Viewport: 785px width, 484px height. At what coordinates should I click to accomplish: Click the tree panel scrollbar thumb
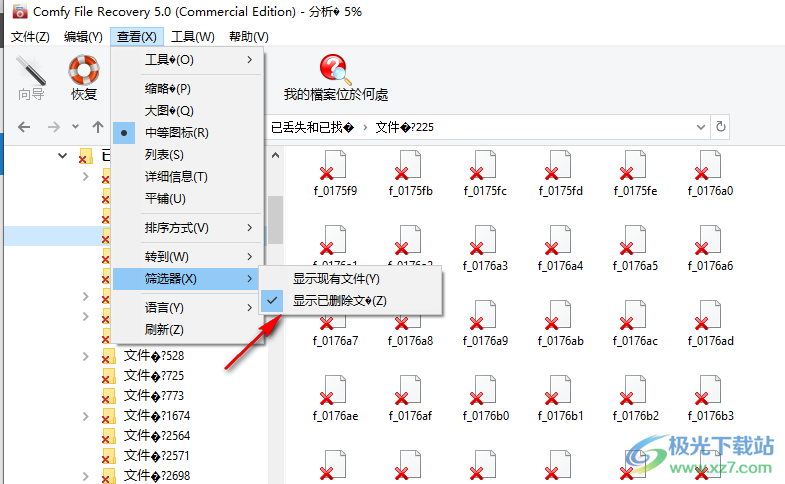(275, 219)
